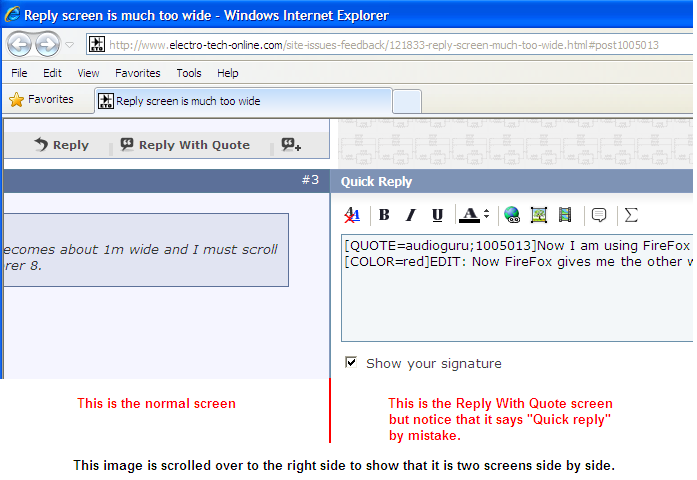Viewport: 697px width, 480px height.
Task: Open the File menu
Action: pyautogui.click(x=19, y=73)
